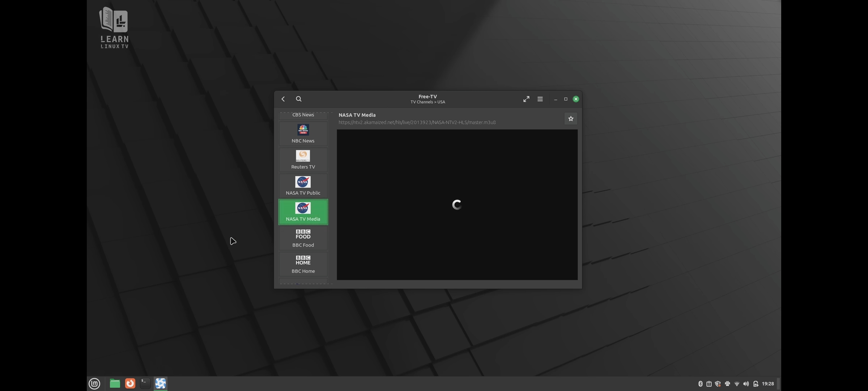Launch Firefox from the taskbar
Screen dimensions: 868x391
click(x=130, y=383)
